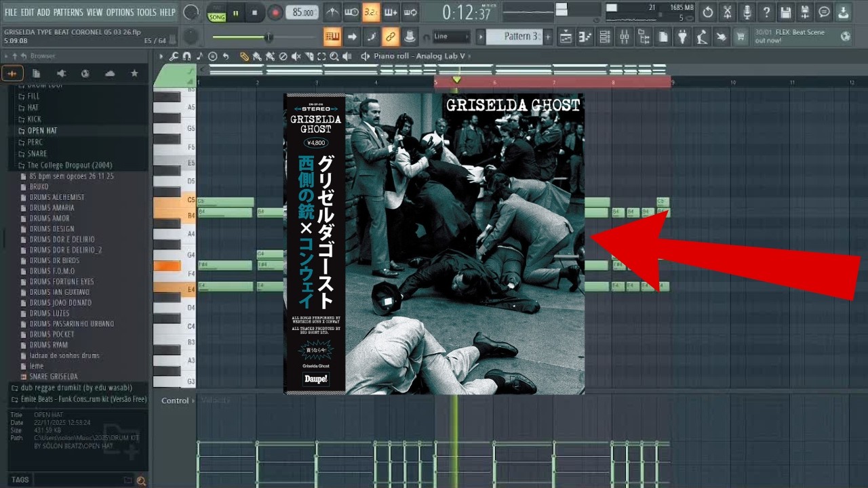This screenshot has height=488, width=868.
Task: Click the Pattern 3 name field
Action: [515, 37]
